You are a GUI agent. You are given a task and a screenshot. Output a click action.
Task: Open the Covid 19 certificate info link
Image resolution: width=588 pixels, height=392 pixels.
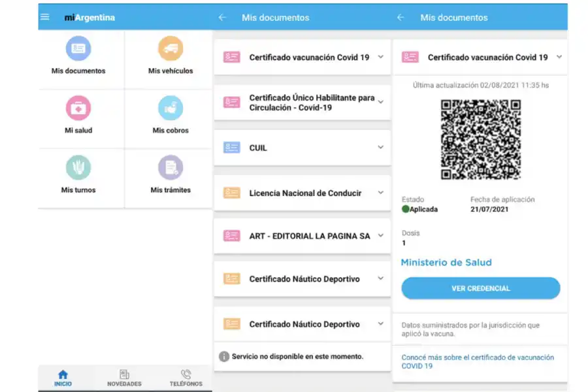[x=479, y=361]
